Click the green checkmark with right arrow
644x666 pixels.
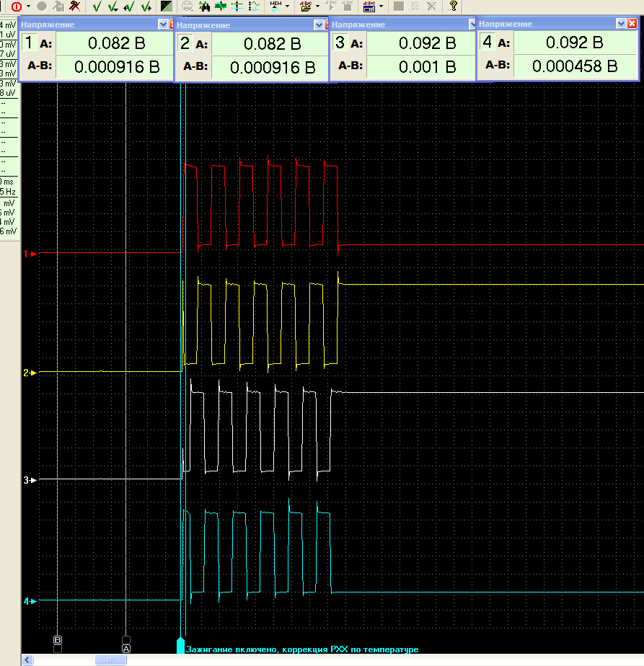(x=146, y=6)
